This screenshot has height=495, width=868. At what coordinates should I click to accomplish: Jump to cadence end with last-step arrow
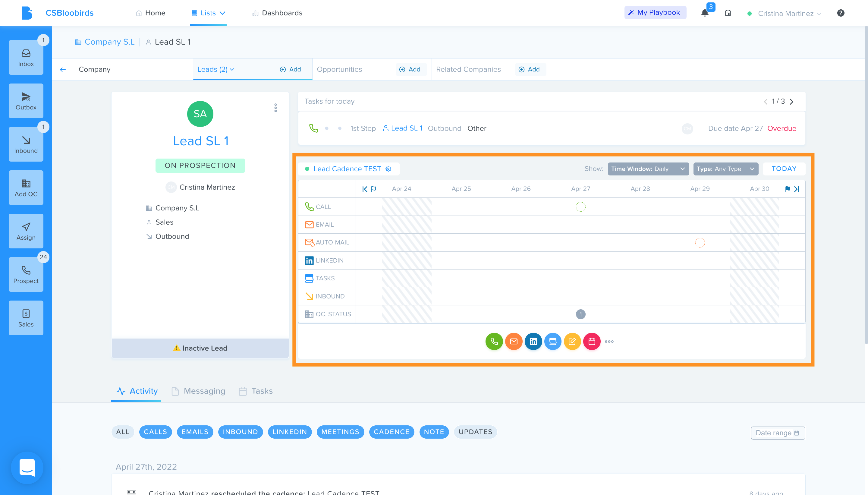tap(797, 189)
